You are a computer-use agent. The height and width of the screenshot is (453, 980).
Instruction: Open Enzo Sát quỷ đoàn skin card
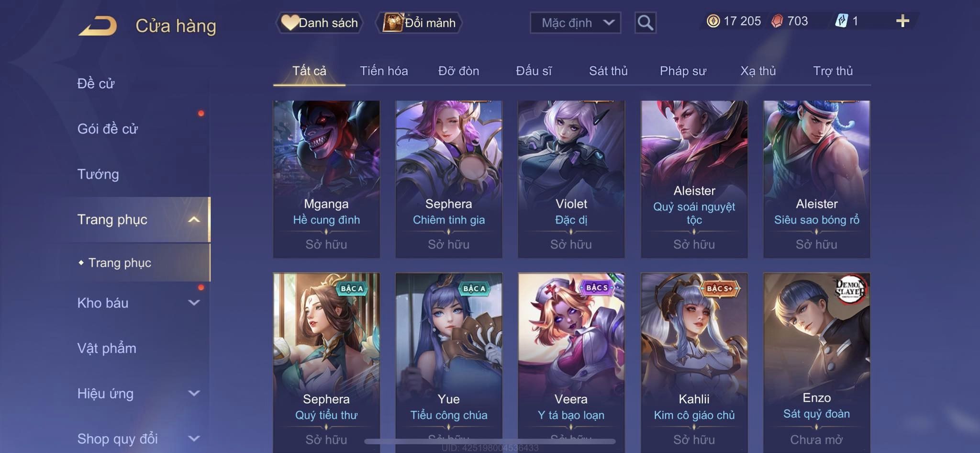click(816, 362)
